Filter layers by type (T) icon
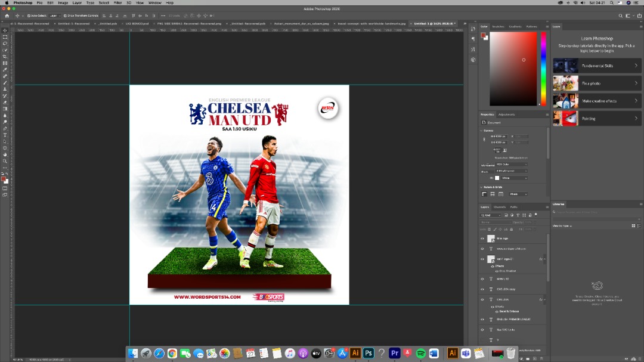Image resolution: width=644 pixels, height=362 pixels. [x=518, y=215]
